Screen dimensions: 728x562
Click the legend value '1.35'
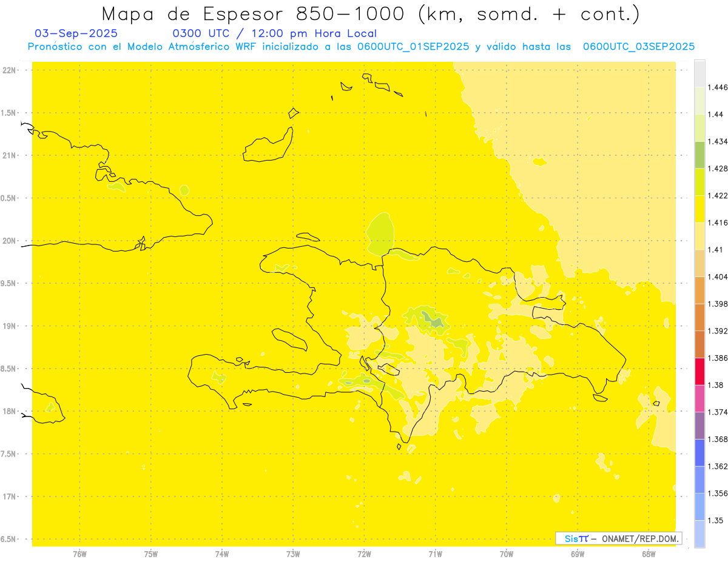pyautogui.click(x=715, y=520)
